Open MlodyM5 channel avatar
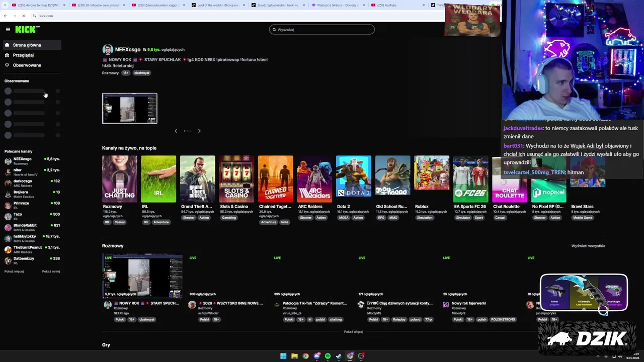The width and height of the screenshot is (644, 362). coord(361,305)
